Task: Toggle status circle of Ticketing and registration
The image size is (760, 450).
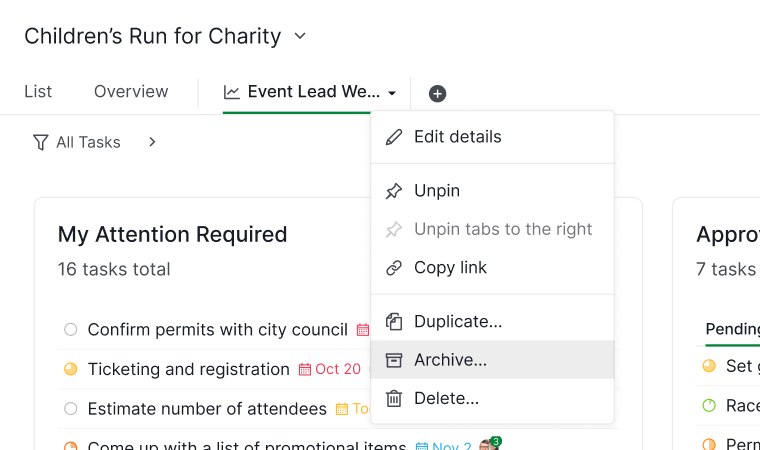Action: (x=71, y=370)
